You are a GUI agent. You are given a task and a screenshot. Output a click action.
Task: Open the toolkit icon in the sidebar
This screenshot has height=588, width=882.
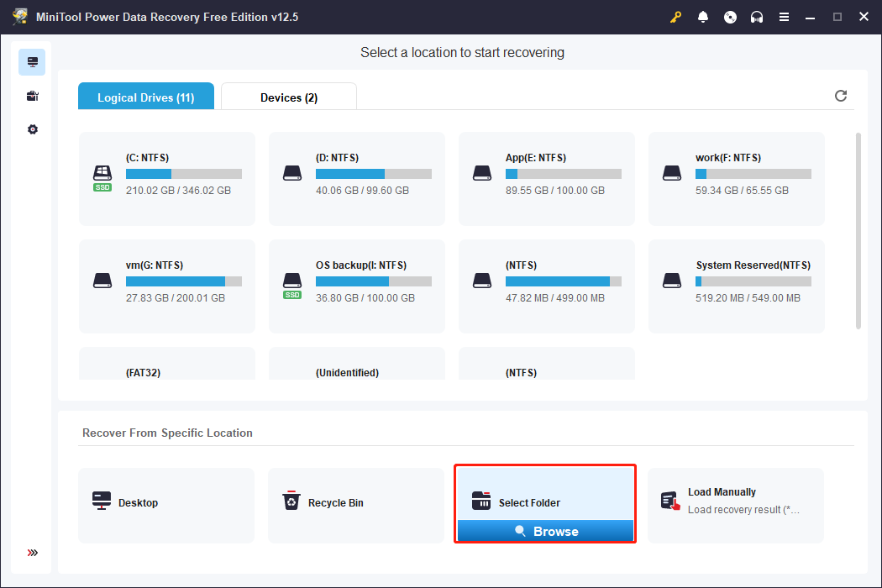click(x=32, y=95)
